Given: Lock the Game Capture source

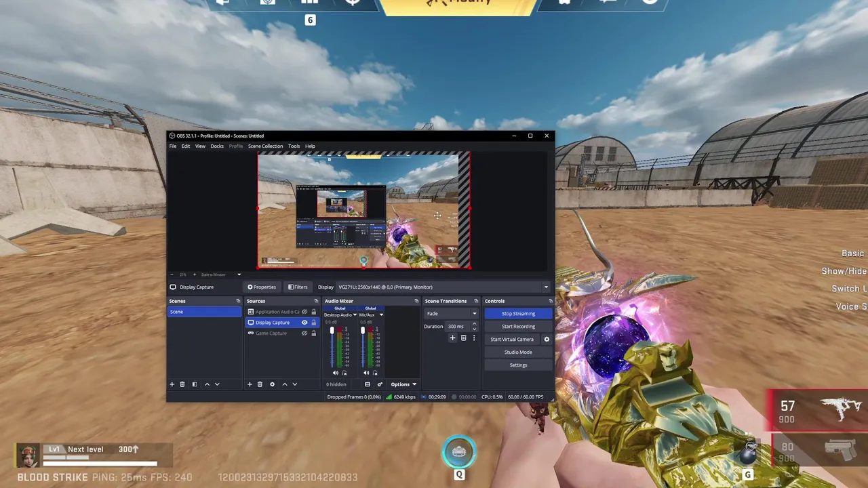Looking at the screenshot, I should pyautogui.click(x=313, y=333).
